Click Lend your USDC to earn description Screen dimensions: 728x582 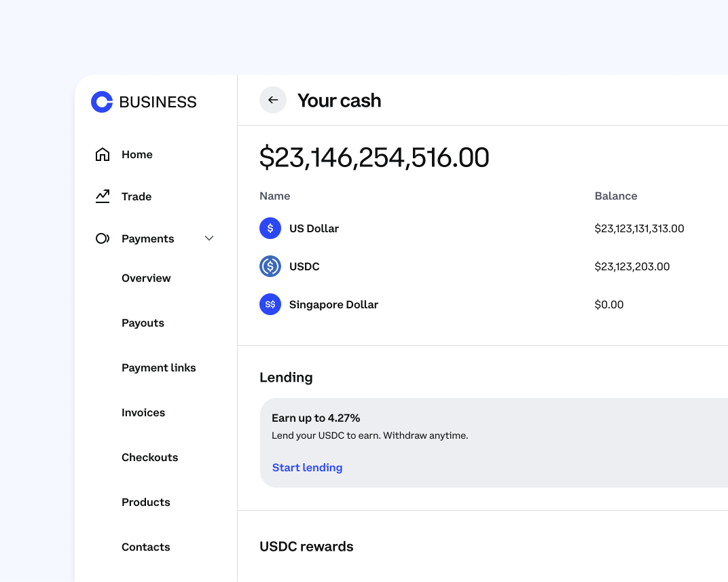(370, 435)
